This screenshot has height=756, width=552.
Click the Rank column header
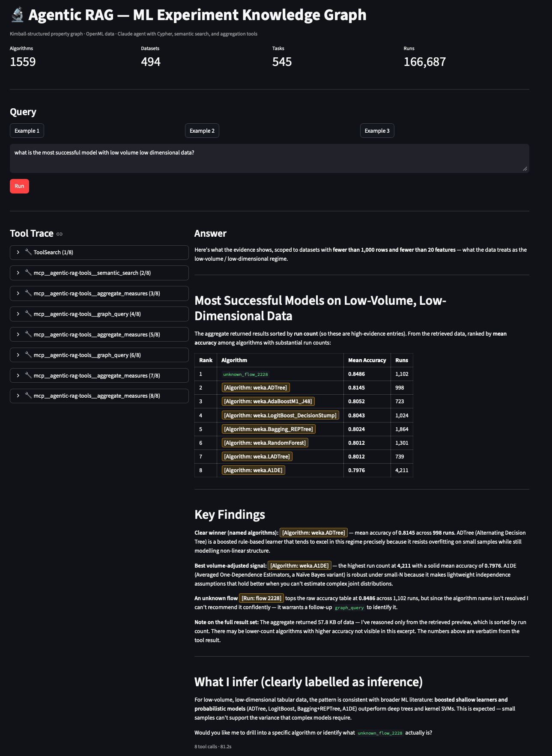[x=206, y=360]
